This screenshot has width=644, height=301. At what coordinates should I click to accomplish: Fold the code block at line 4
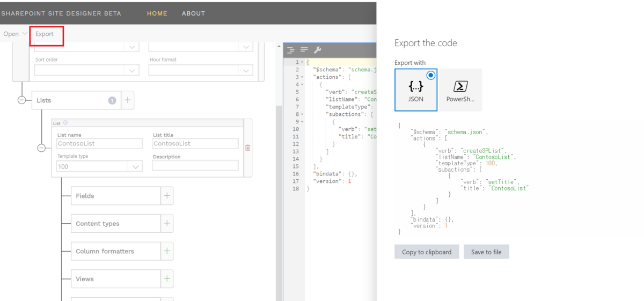point(302,85)
